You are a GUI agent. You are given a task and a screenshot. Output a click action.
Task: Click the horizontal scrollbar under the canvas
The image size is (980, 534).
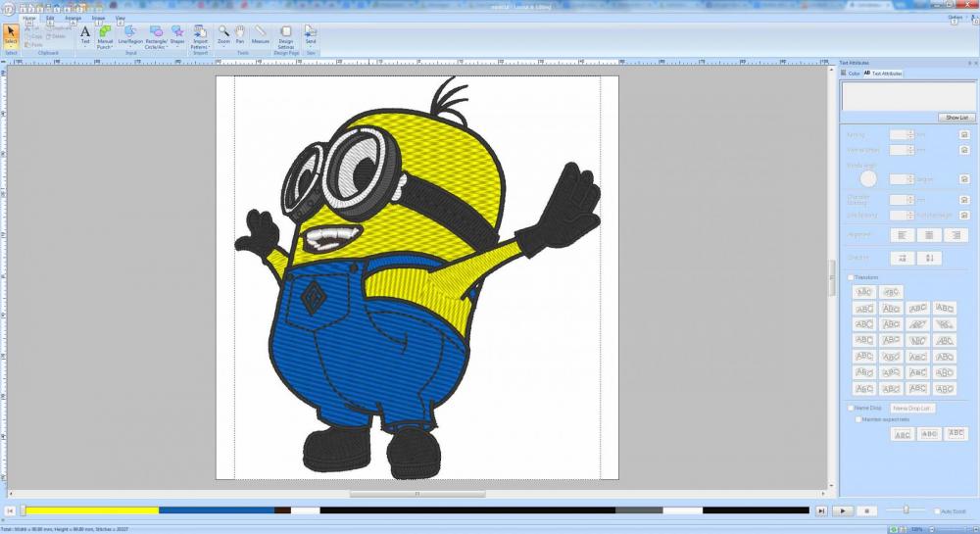point(416,494)
